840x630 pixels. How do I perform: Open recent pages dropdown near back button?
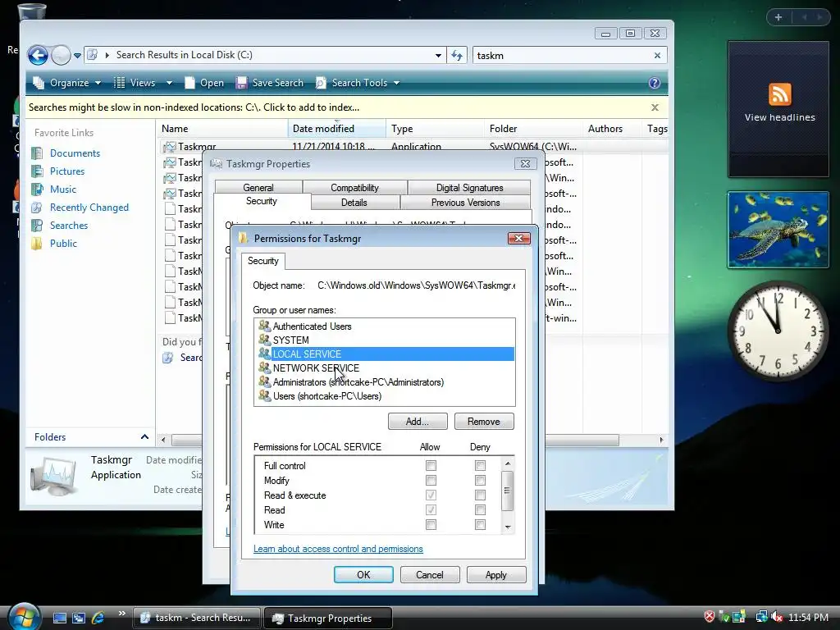tap(77, 56)
